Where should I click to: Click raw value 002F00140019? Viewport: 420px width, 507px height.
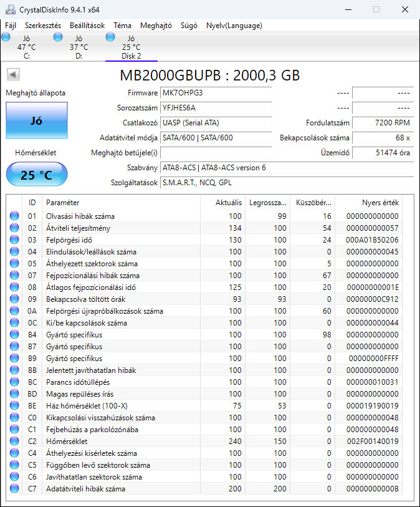coord(373,442)
